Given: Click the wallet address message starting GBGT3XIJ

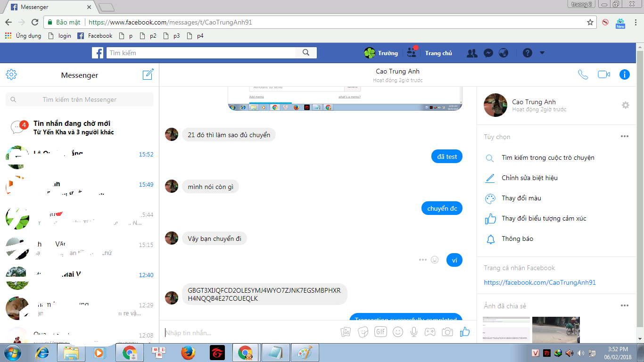Looking at the screenshot, I should click(x=264, y=294).
